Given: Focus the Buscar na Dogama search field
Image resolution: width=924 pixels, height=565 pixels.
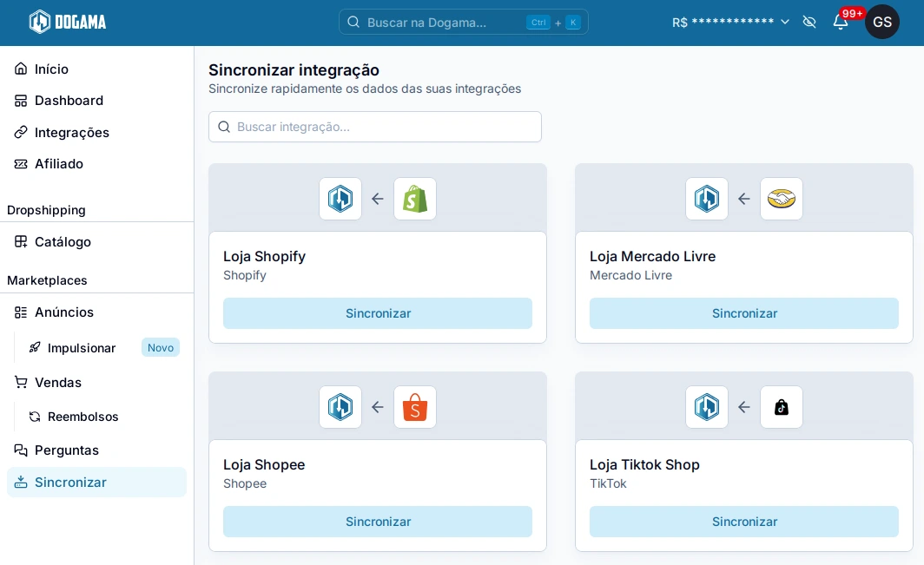Looking at the screenshot, I should coord(463,23).
